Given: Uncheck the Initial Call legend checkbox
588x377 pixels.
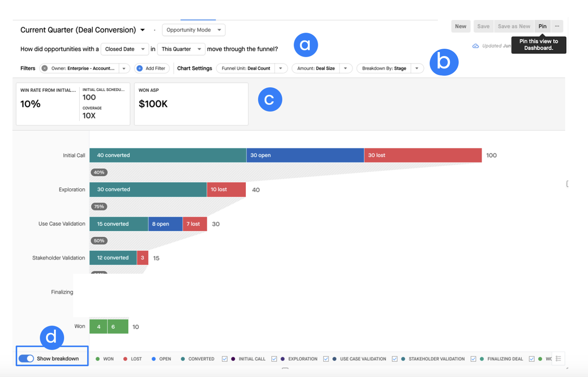Looking at the screenshot, I should [225, 359].
